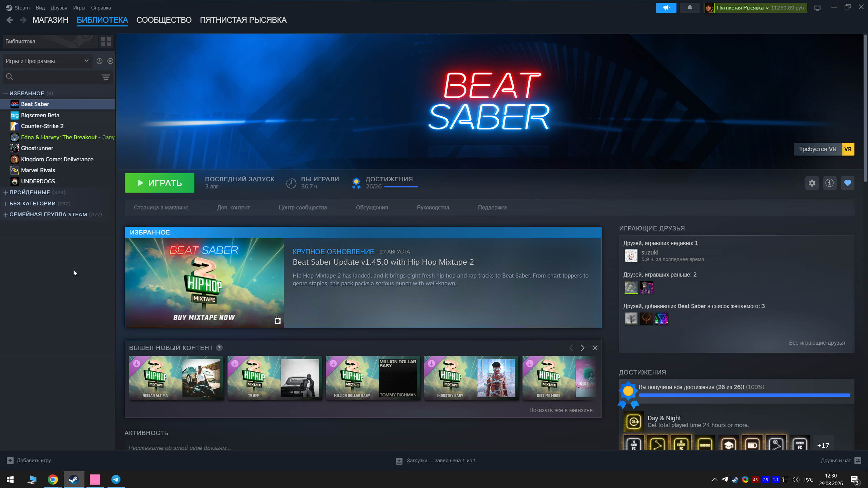
Task: Go to the СООБЩЕСТВО tab
Action: pos(164,20)
